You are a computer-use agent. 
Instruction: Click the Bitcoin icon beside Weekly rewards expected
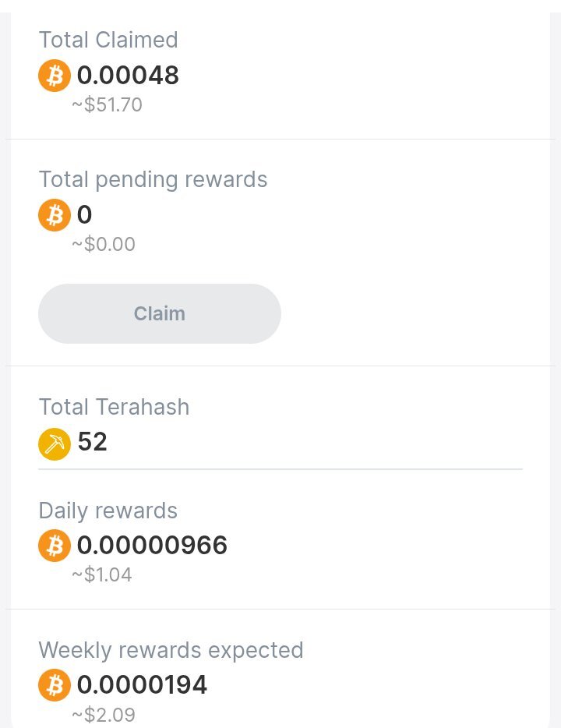(x=55, y=685)
